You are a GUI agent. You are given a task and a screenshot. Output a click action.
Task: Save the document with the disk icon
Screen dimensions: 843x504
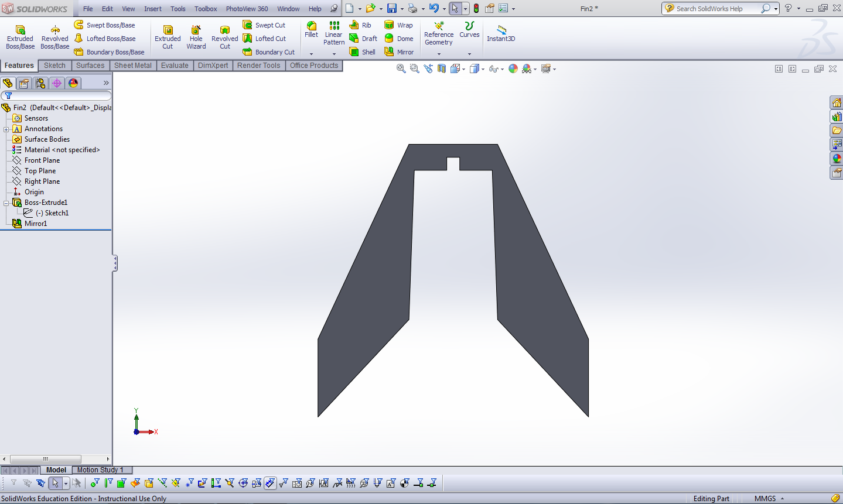(392, 8)
